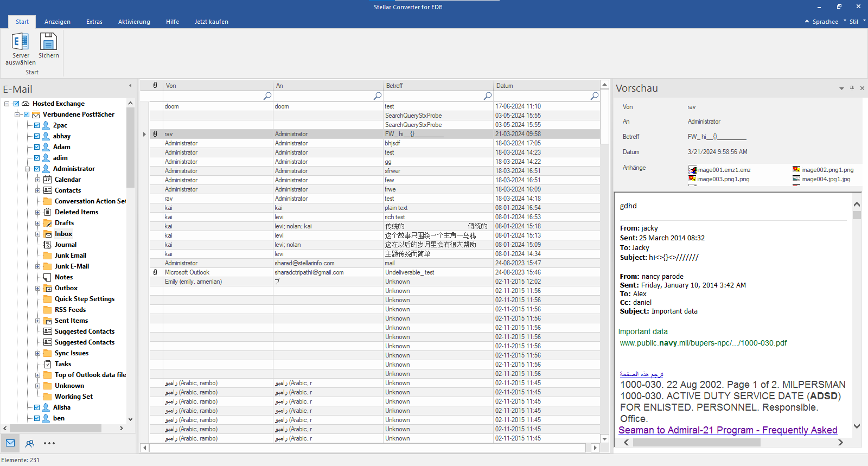Click the search icon in the Von column
This screenshot has width=868, height=466.
267,96
